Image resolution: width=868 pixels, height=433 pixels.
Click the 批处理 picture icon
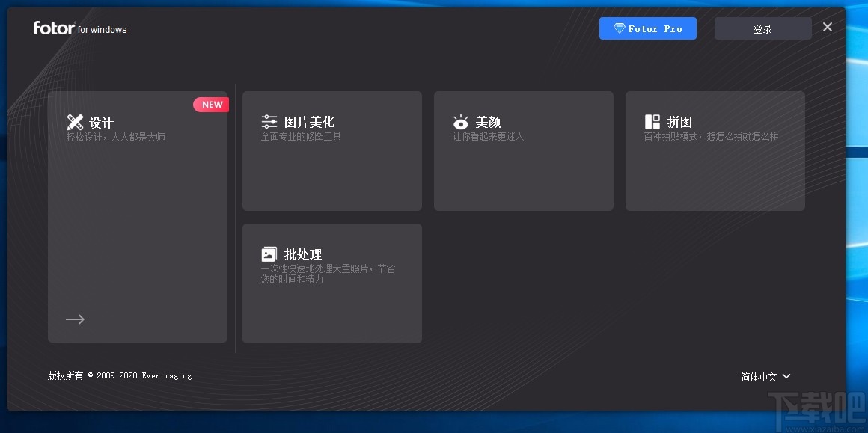pyautogui.click(x=269, y=254)
